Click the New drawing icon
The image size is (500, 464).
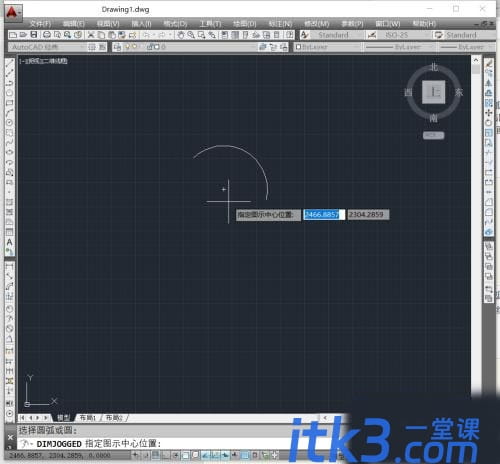(13, 35)
